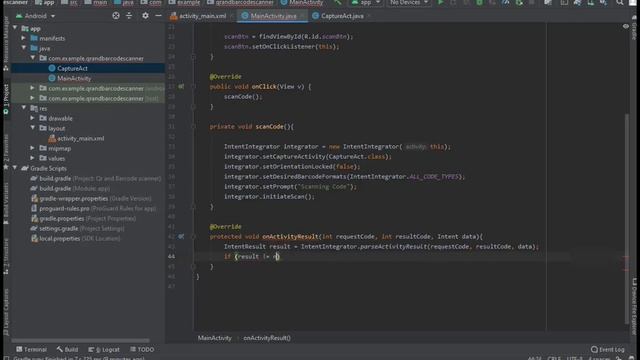Toggle the Favorites side tab
The image size is (640, 360).
[6, 152]
